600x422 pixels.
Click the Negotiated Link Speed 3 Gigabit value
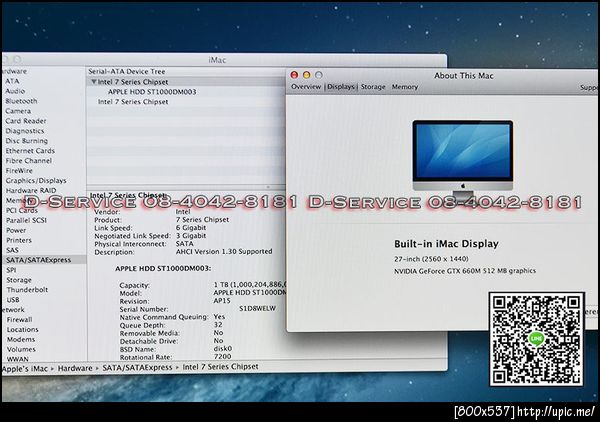pyautogui.click(x=191, y=236)
